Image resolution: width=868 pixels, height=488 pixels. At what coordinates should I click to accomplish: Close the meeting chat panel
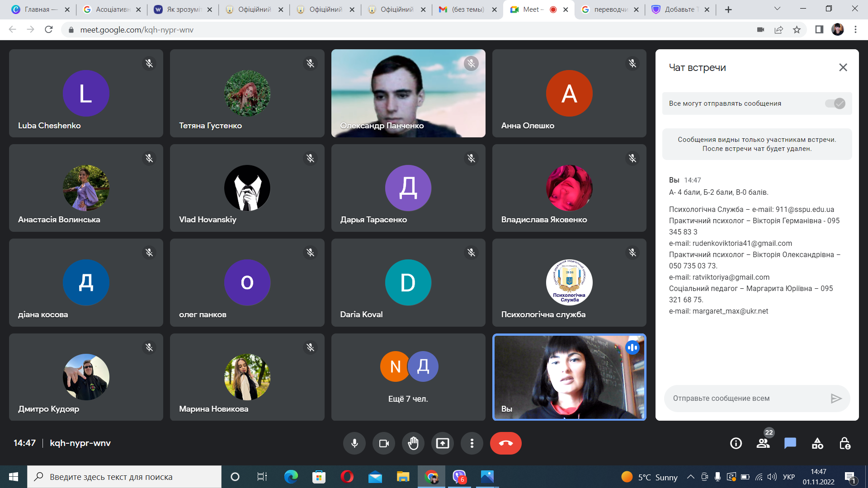(x=843, y=67)
